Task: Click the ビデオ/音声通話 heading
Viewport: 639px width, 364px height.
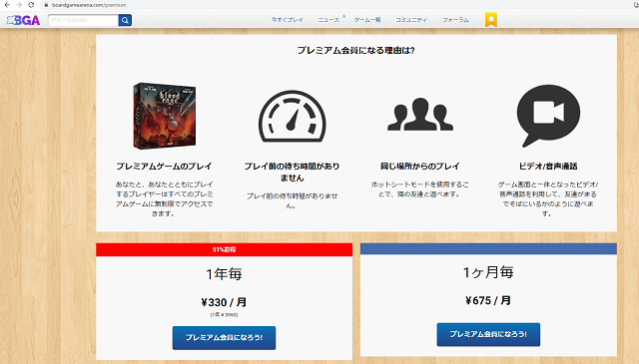Action: coord(548,167)
